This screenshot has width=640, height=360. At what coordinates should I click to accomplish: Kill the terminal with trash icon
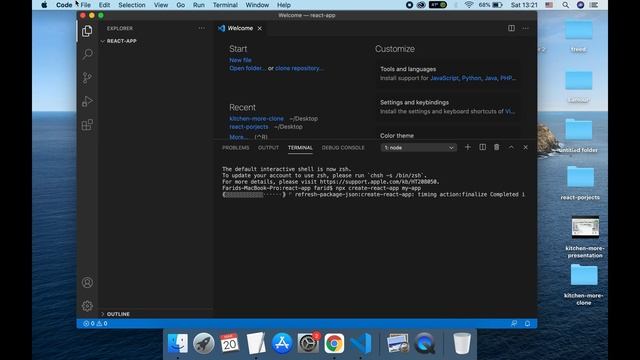click(x=497, y=147)
